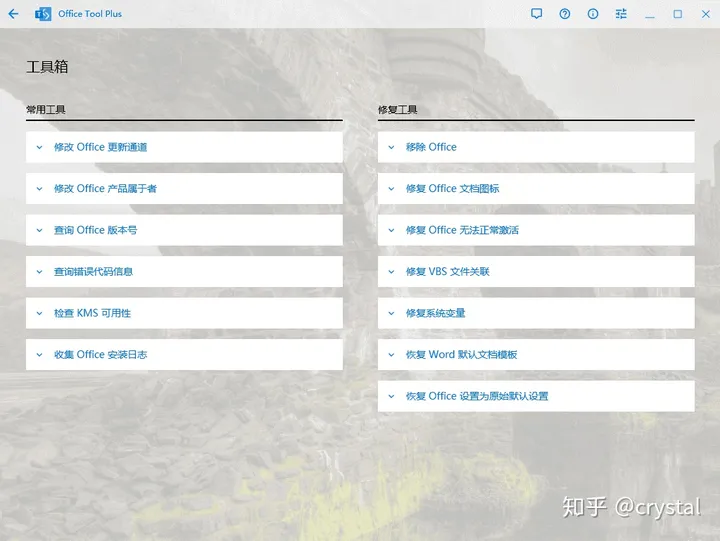The height and width of the screenshot is (541, 720).
Task: Select the 检查 KMS 可用性 label
Action: [92, 313]
